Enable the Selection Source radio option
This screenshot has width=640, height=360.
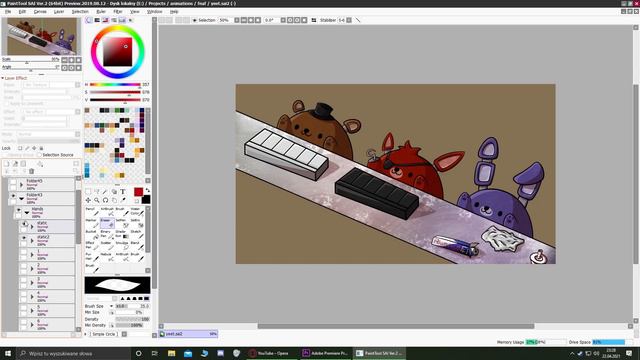[40, 155]
